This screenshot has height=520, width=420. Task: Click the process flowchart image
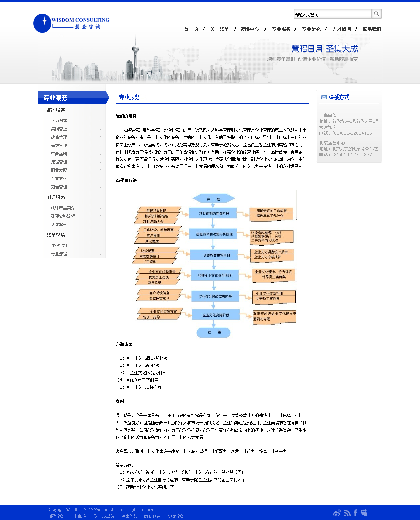[214, 264]
